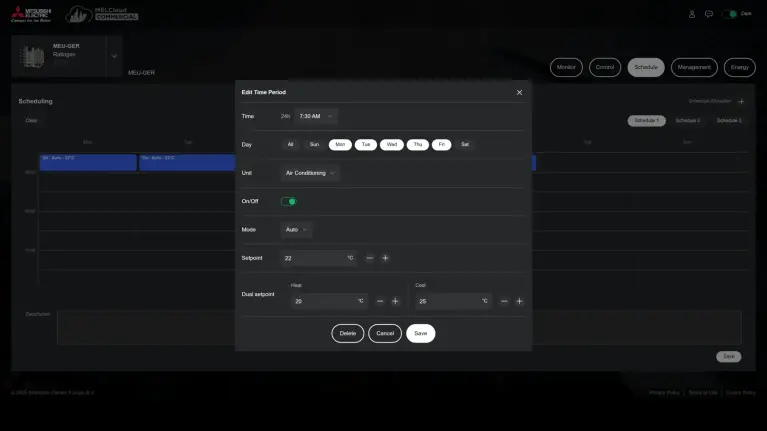The image size is (767, 431).
Task: Switch to the Management tab
Action: pos(694,68)
